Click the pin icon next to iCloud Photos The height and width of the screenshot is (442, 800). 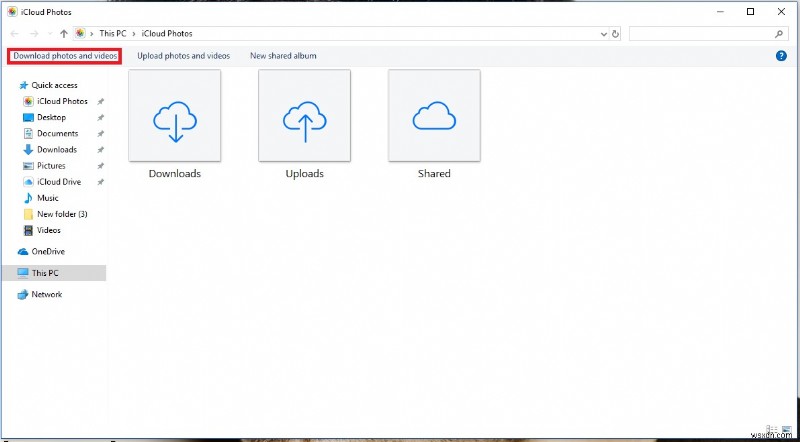pyautogui.click(x=101, y=102)
